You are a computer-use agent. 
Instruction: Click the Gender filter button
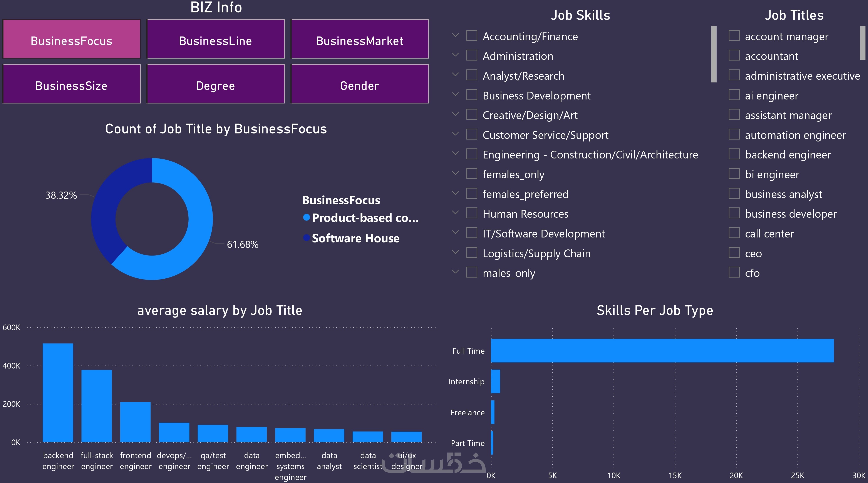(359, 85)
